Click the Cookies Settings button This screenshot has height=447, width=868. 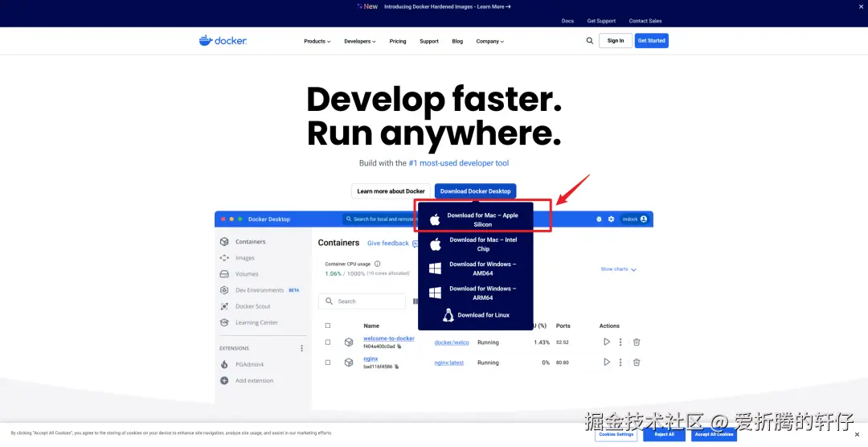[616, 434]
